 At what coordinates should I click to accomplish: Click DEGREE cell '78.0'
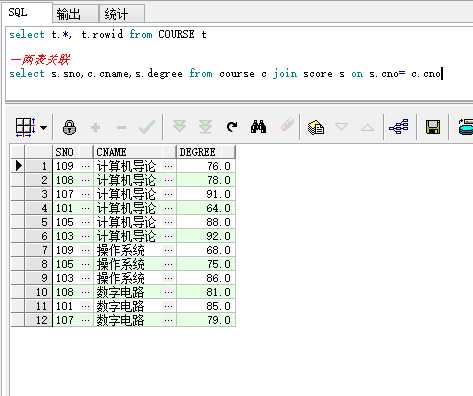[x=206, y=180]
